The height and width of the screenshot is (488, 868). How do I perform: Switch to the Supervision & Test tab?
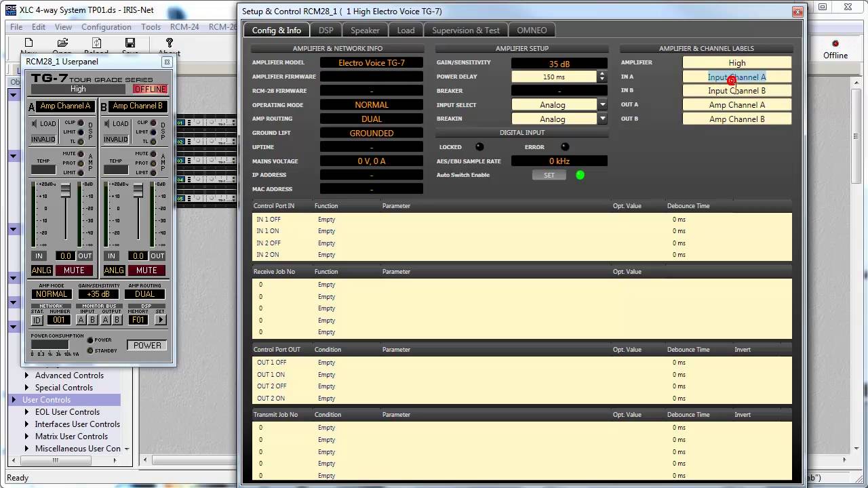coord(466,30)
